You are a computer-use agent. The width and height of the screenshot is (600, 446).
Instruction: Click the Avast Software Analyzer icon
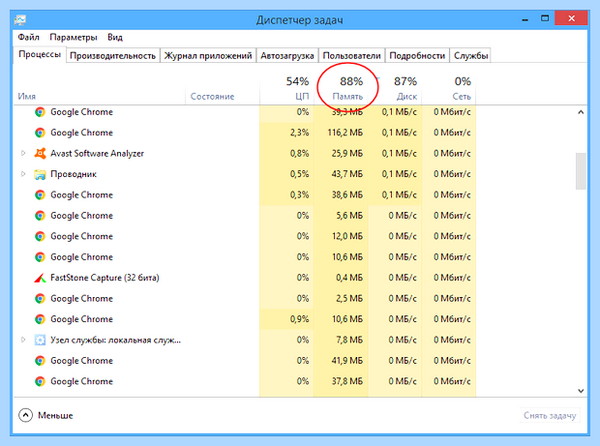40,153
